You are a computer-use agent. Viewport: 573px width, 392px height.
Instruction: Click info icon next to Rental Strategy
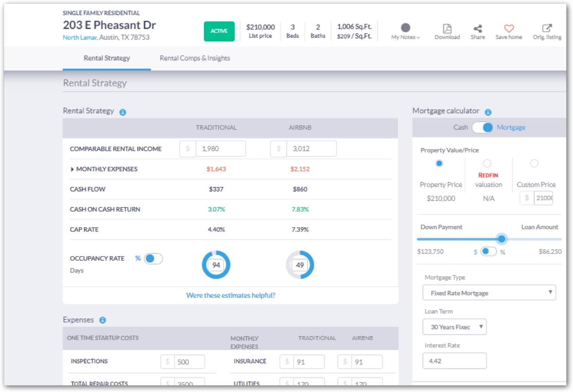tap(122, 112)
